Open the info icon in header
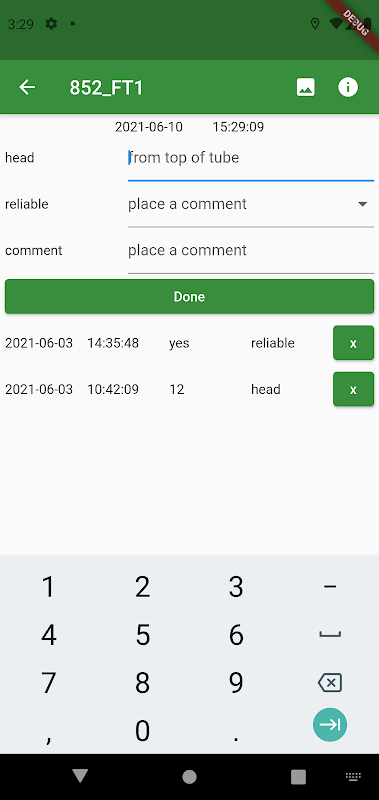Image resolution: width=379 pixels, height=800 pixels. pyautogui.click(x=348, y=87)
